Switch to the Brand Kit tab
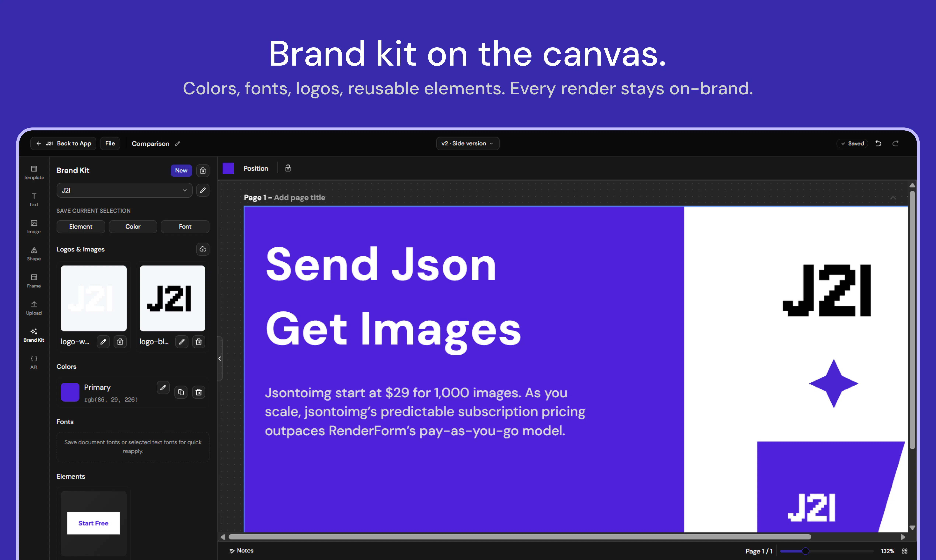This screenshot has width=936, height=560. pos(34,335)
